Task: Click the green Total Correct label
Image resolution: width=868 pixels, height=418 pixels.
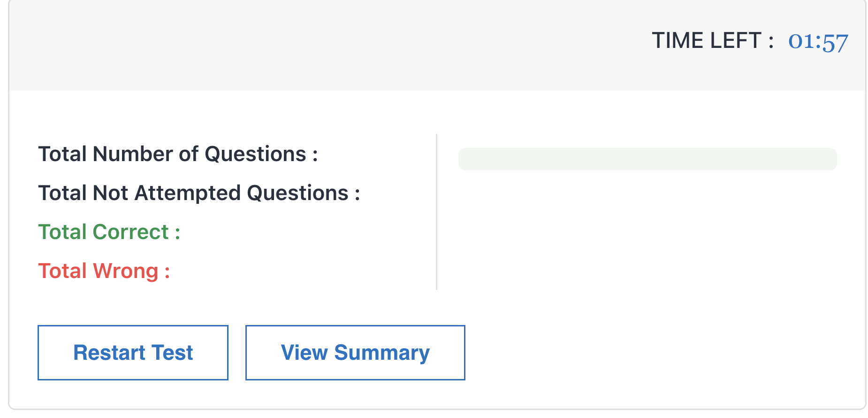Action: coord(109,232)
